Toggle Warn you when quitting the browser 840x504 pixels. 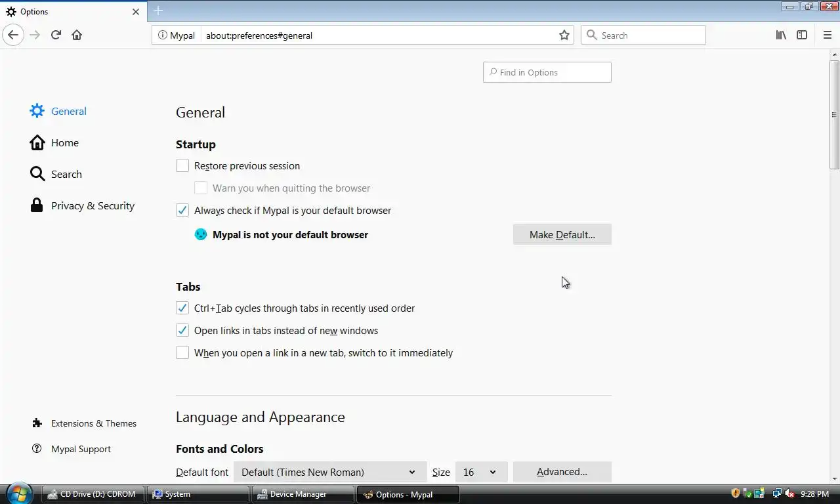[x=201, y=188]
